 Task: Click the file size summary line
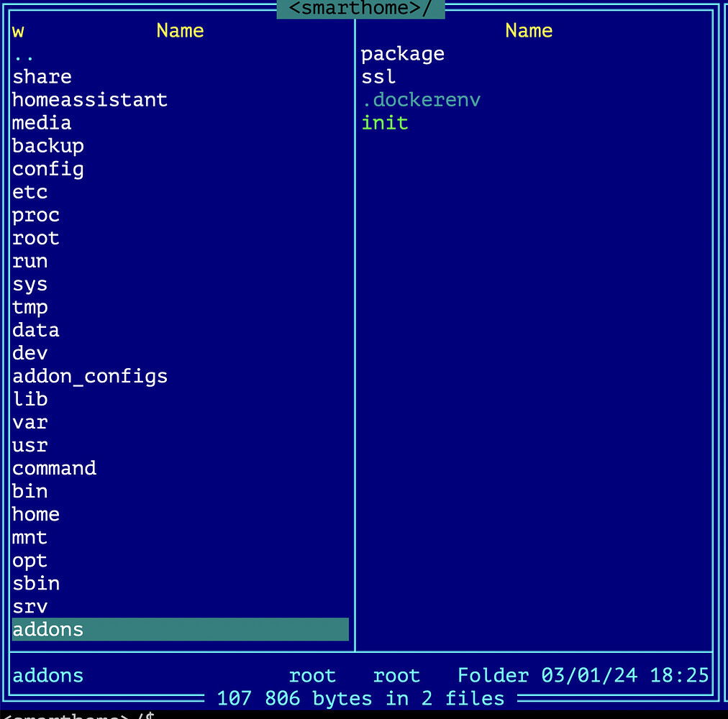[361, 698]
